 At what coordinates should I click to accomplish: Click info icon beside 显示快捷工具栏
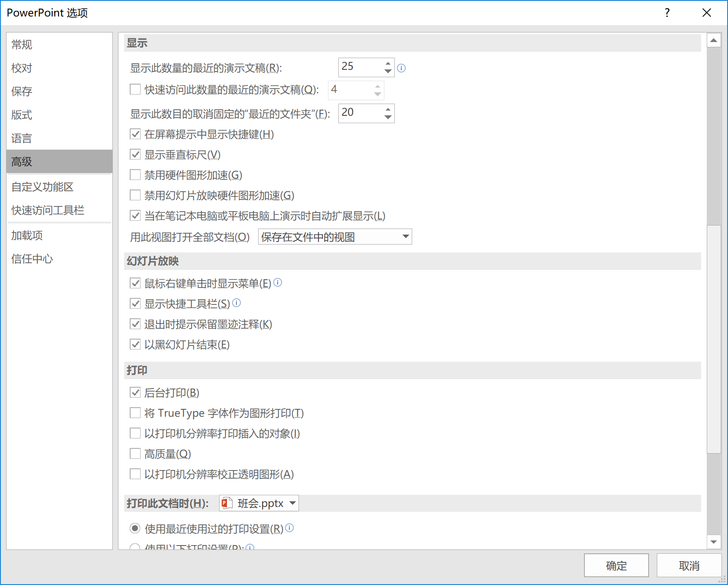point(236,303)
